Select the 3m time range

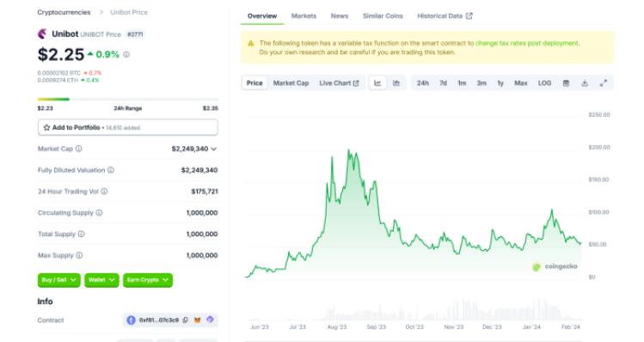click(x=481, y=83)
